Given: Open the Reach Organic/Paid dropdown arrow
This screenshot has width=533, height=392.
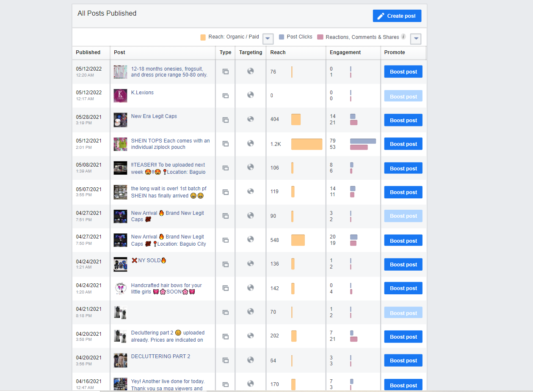Looking at the screenshot, I should click(x=268, y=38).
